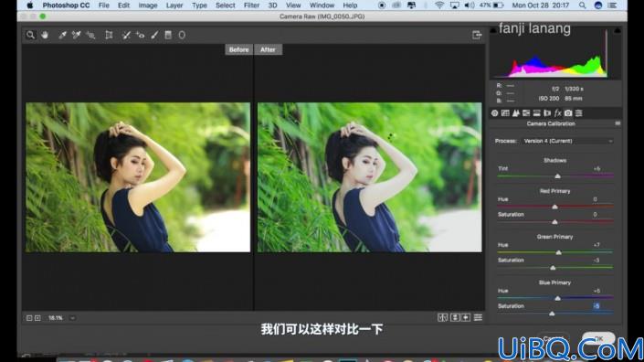Click the Blue Primary Saturation value field

[596, 306]
